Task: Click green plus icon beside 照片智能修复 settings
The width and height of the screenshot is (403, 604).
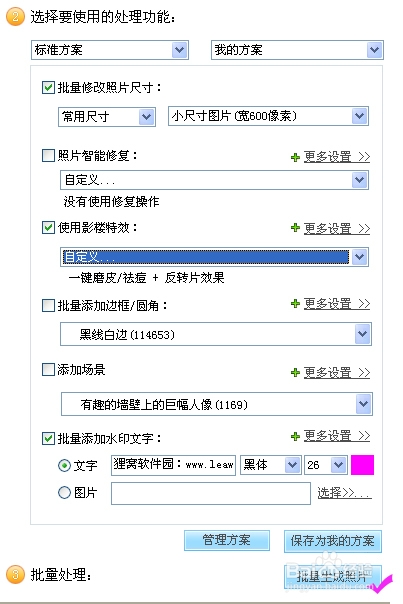Action: 296,157
